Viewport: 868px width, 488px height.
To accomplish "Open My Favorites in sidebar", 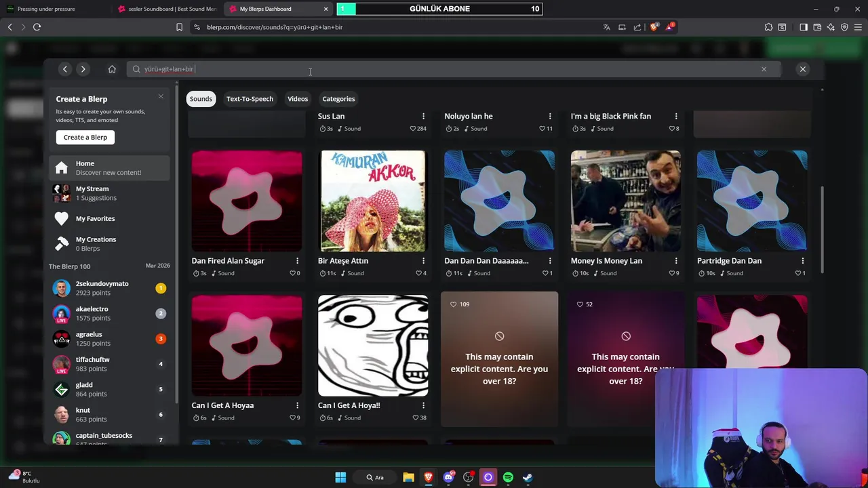I will (110, 218).
